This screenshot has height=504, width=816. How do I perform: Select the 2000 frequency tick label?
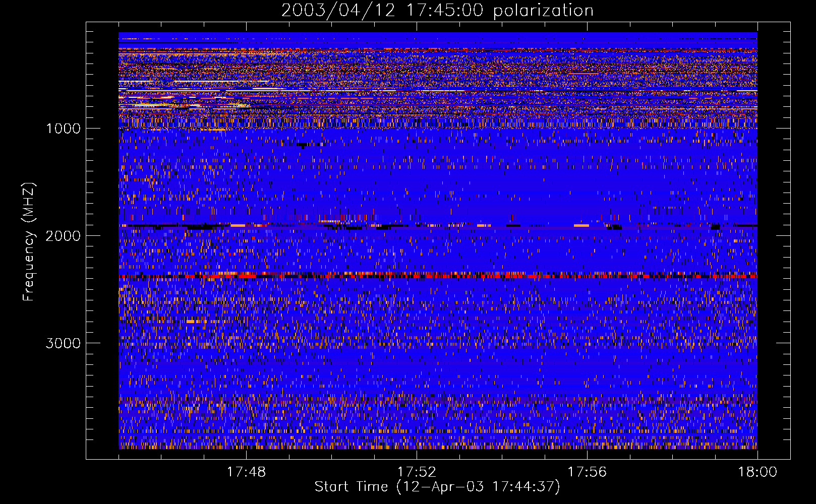coord(63,236)
